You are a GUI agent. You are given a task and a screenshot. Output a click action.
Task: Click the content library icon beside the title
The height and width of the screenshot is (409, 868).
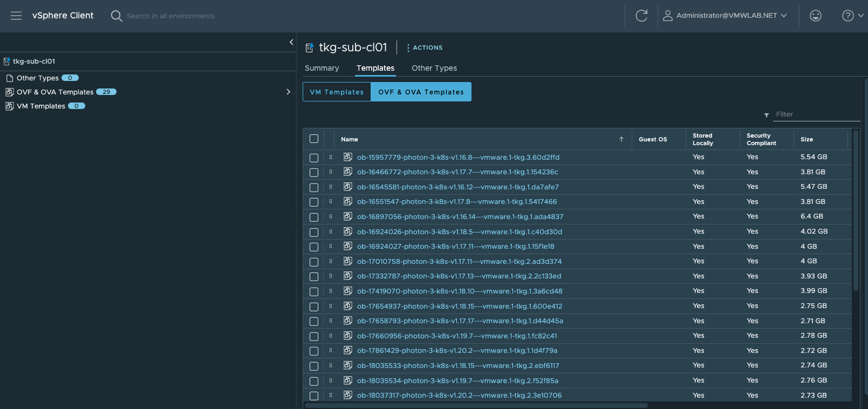310,47
